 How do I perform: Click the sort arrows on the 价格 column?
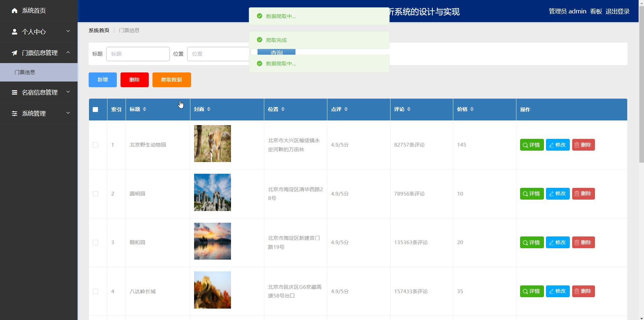pyautogui.click(x=472, y=109)
